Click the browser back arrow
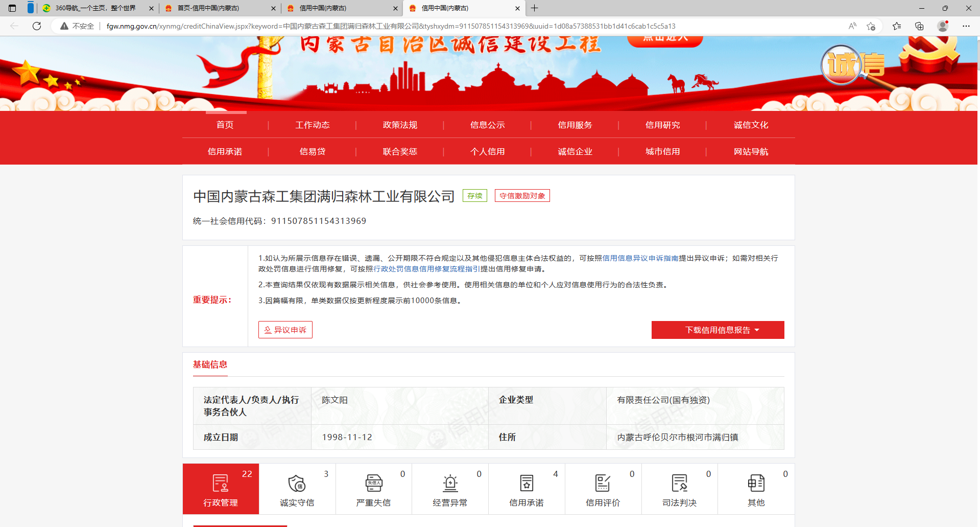Image resolution: width=980 pixels, height=527 pixels. coord(14,26)
